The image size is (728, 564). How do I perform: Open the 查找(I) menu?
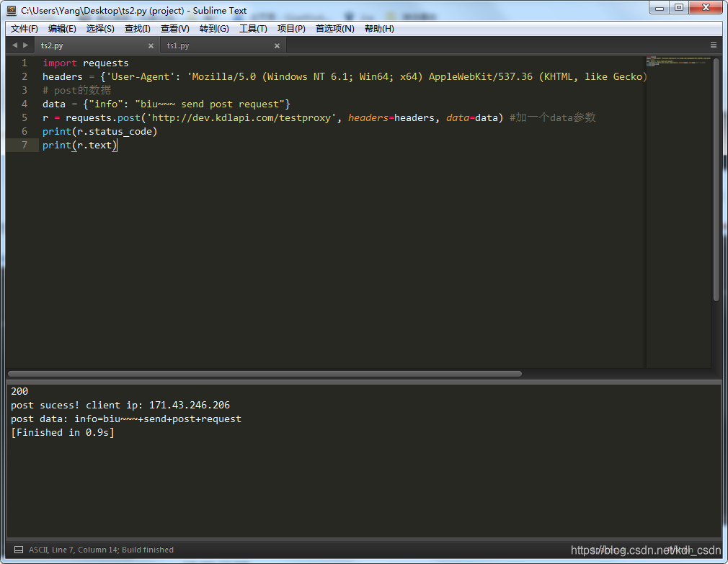point(138,29)
